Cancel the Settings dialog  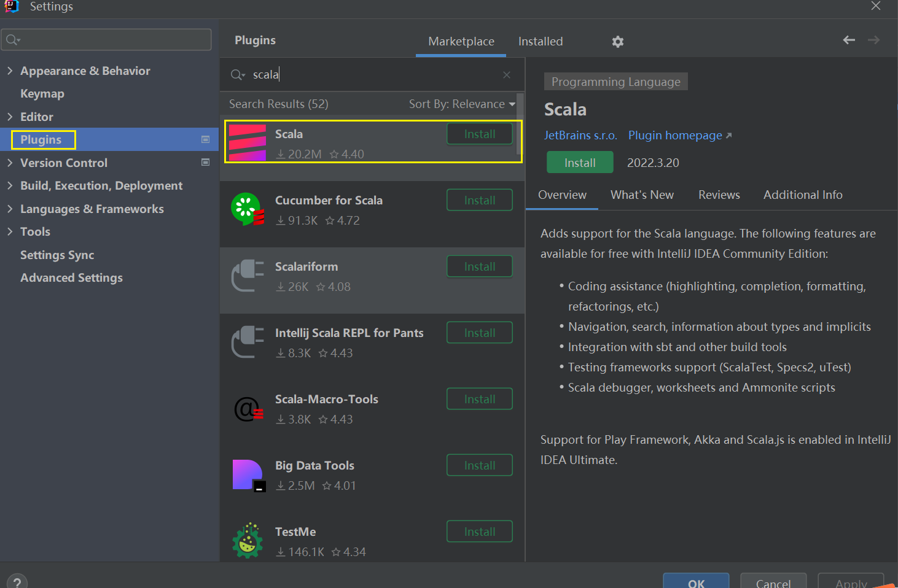[x=773, y=582]
